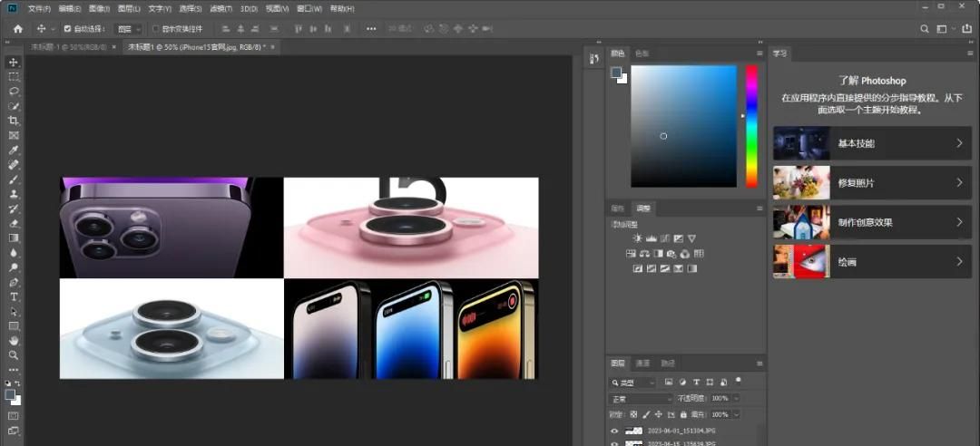The width and height of the screenshot is (980, 446).
Task: Add a Color Balance adjustment
Action: [x=644, y=254]
